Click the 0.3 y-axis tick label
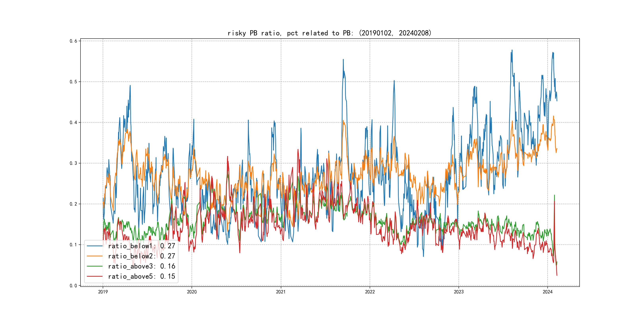Image resolution: width=644 pixels, height=322 pixels. point(73,163)
